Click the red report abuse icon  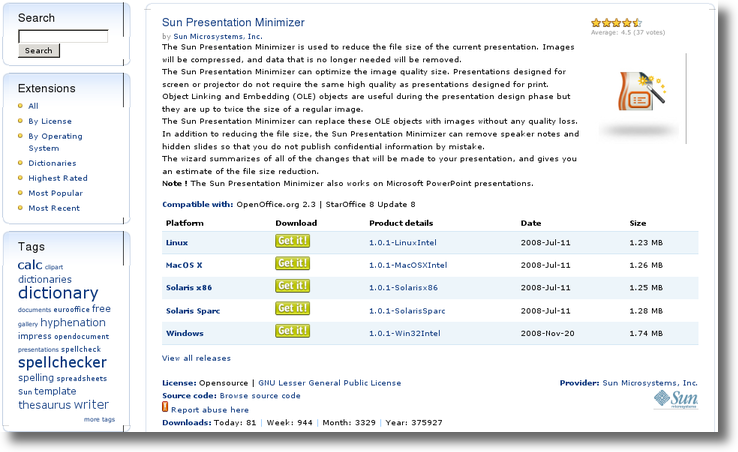pyautogui.click(x=165, y=407)
